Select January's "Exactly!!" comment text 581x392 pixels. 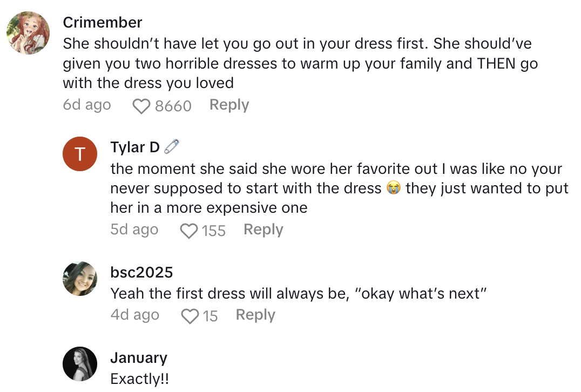click(139, 379)
